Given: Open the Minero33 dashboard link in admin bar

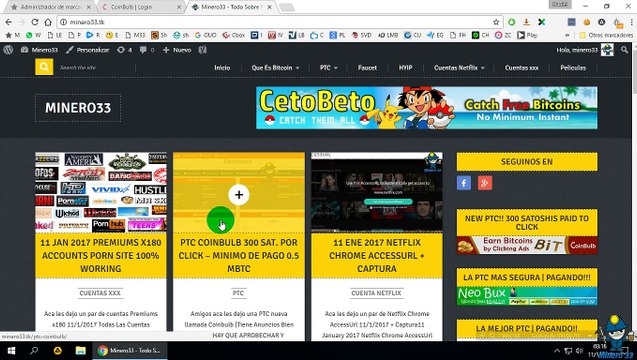Looking at the screenshot, I should point(39,50).
